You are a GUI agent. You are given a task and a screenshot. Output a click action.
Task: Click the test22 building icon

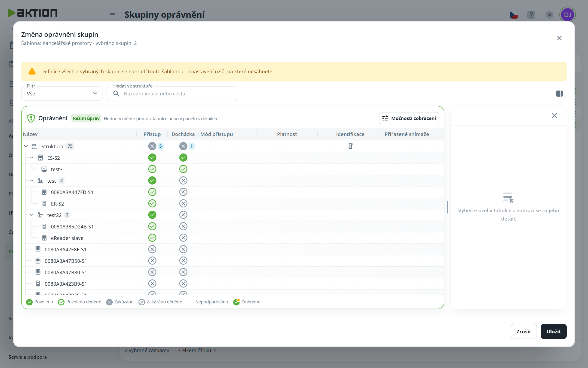point(40,215)
